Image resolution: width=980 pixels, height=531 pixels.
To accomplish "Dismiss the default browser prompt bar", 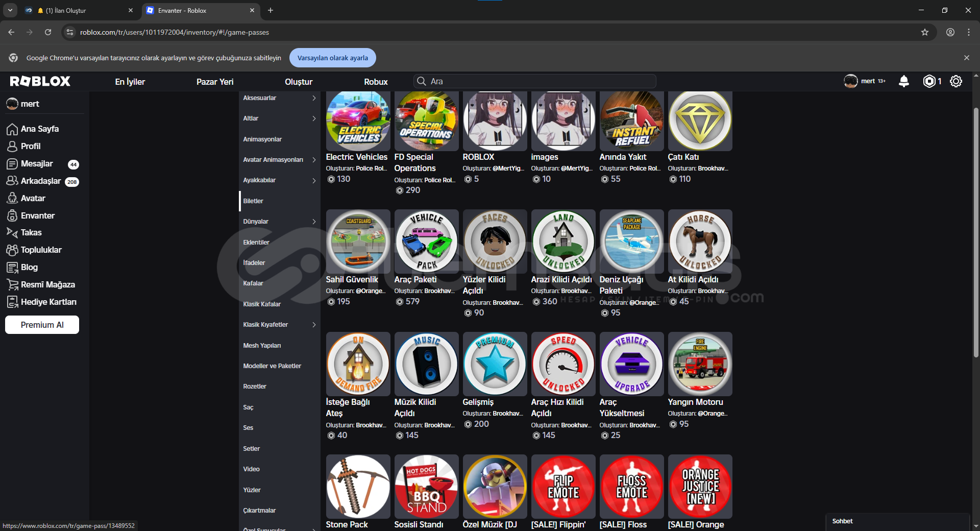I will coord(967,58).
